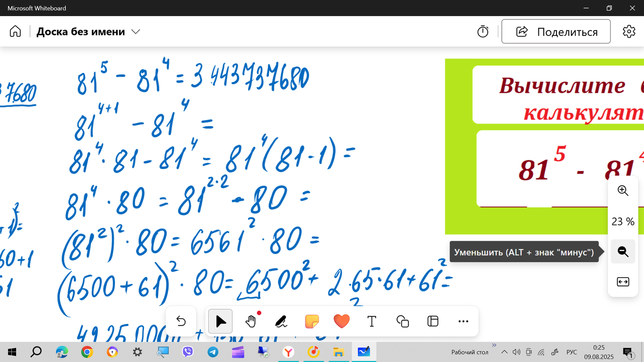Select the Text tool

pyautogui.click(x=371, y=321)
